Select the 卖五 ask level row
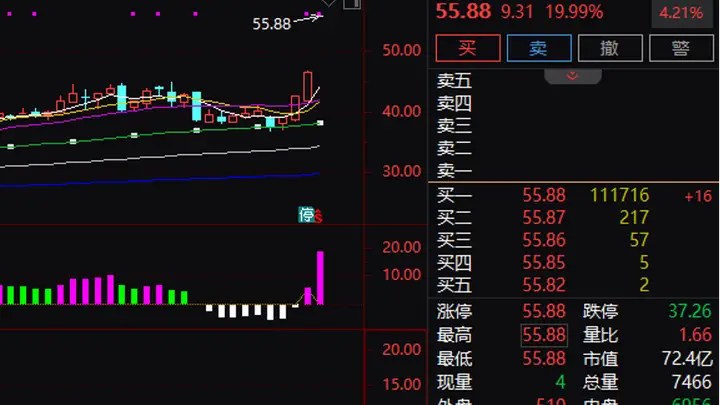The image size is (720, 405). (573, 81)
